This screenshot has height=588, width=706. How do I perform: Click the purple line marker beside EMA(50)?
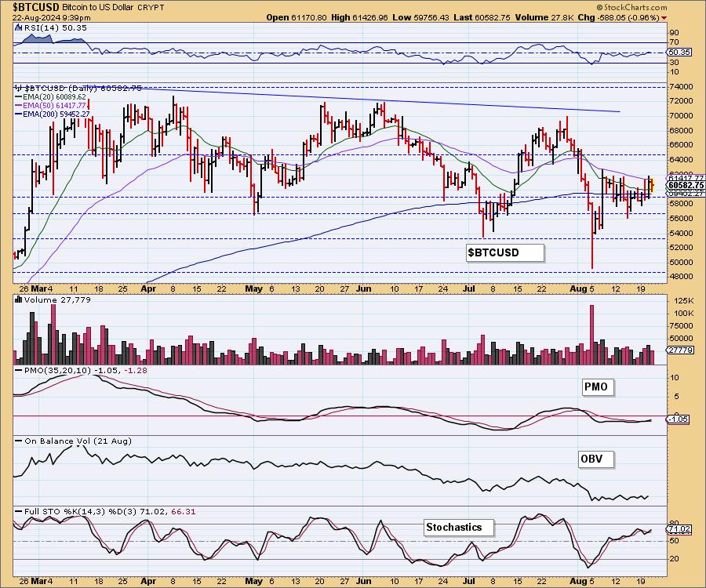click(19, 105)
